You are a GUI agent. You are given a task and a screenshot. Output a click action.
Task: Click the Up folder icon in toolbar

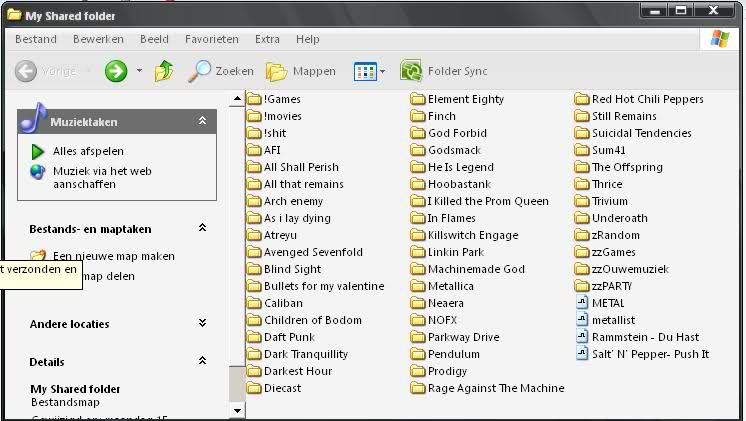point(164,71)
